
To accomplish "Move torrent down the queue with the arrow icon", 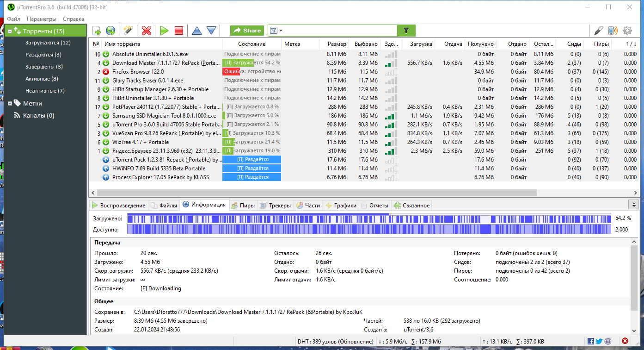I will pyautogui.click(x=211, y=31).
